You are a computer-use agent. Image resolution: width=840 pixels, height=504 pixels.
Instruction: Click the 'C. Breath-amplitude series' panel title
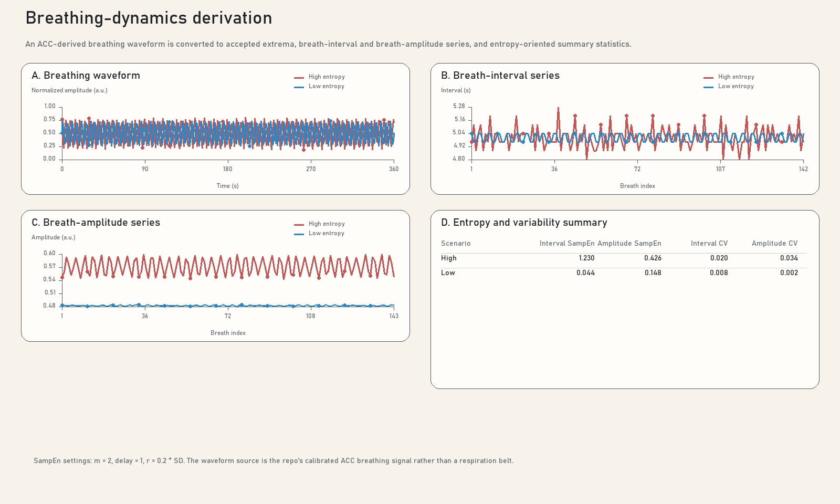click(96, 223)
